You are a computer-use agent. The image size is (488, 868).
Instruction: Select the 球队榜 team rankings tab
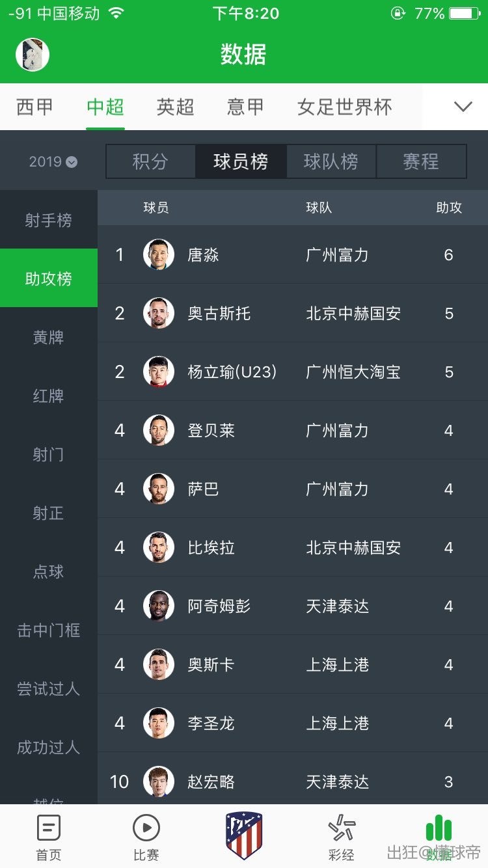(x=331, y=161)
